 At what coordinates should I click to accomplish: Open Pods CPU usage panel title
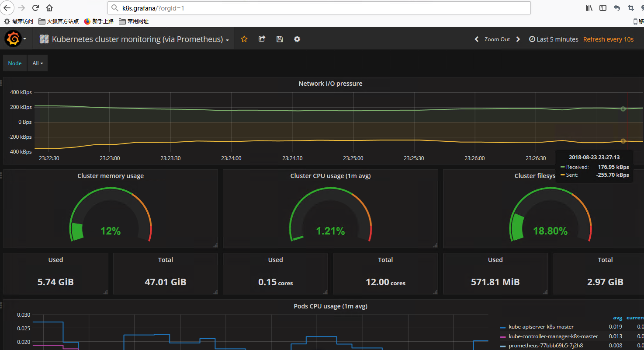pos(330,306)
